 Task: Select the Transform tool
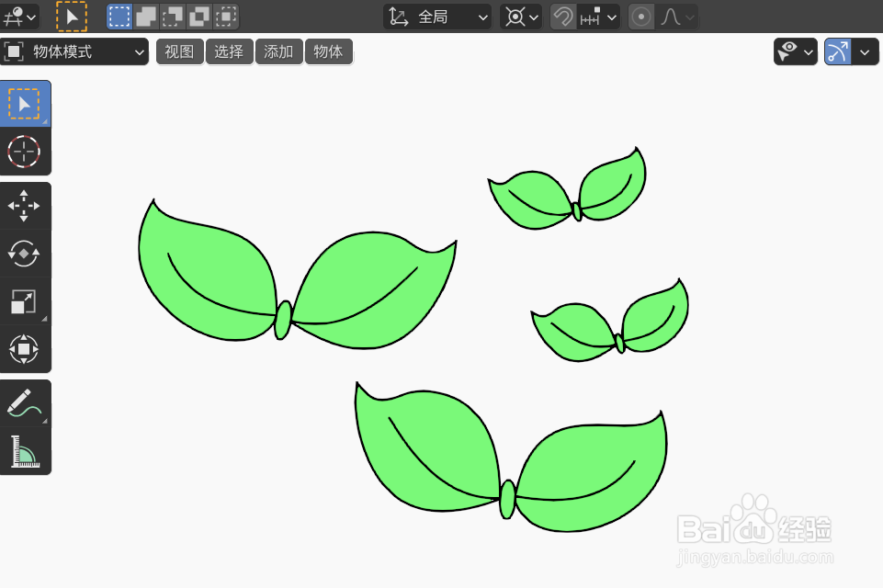click(26, 348)
